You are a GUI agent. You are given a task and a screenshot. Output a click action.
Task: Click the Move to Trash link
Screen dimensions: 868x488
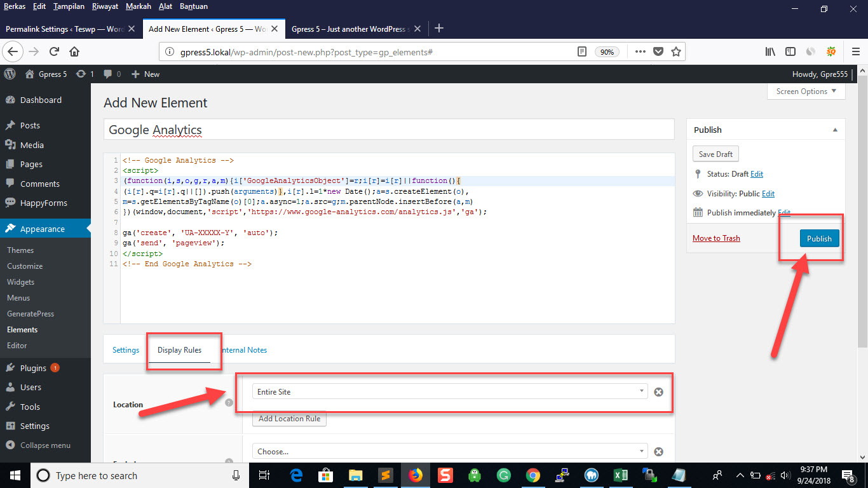pyautogui.click(x=716, y=238)
